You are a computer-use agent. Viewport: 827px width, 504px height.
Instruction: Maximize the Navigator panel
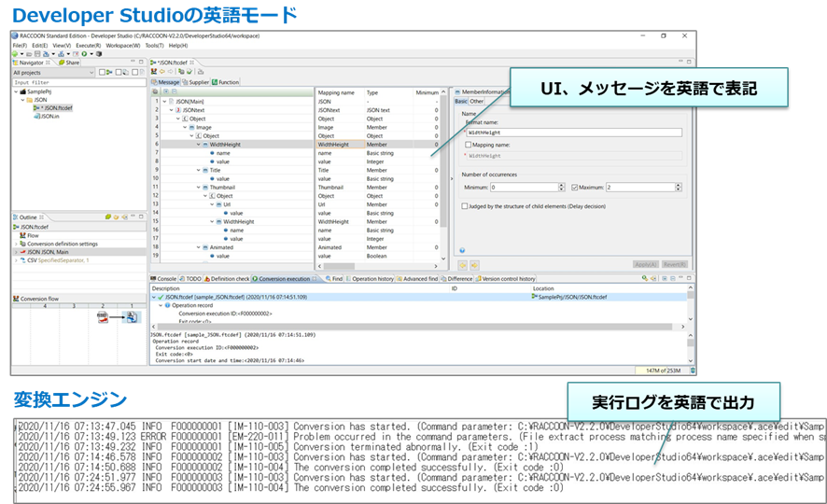[x=141, y=63]
